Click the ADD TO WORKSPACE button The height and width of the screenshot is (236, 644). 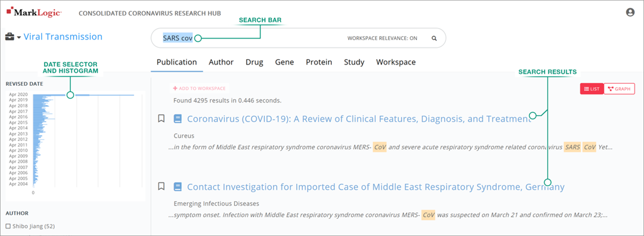[199, 88]
